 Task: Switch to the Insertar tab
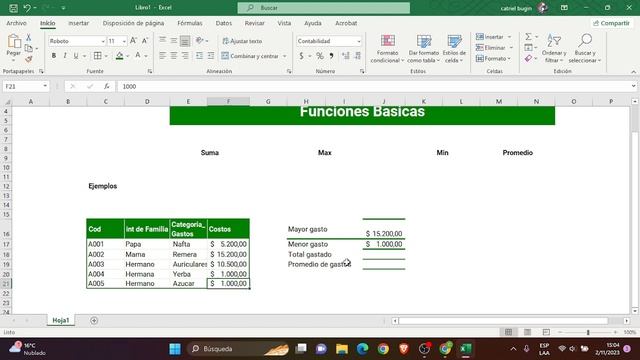coord(78,23)
